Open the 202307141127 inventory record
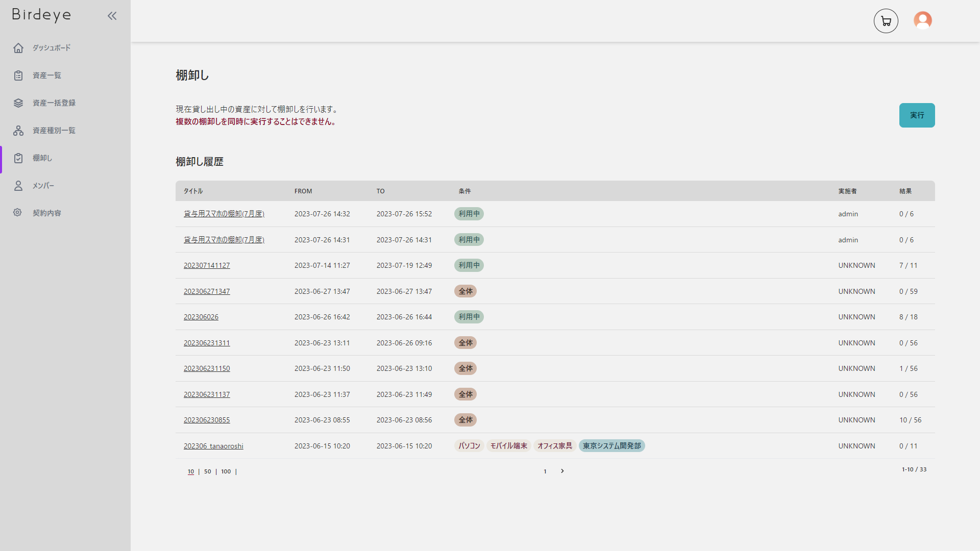Screen dimensions: 980x551 pos(207,265)
